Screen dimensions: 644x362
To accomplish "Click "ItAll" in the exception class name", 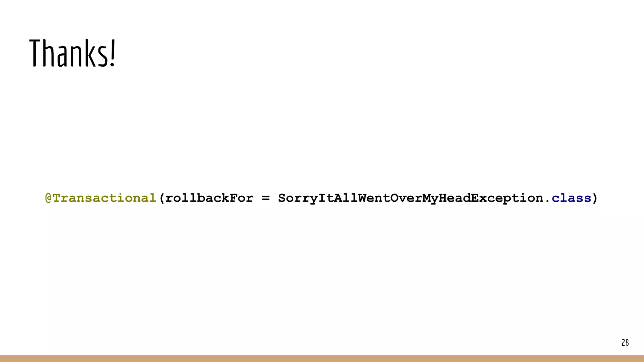I will click(338, 198).
